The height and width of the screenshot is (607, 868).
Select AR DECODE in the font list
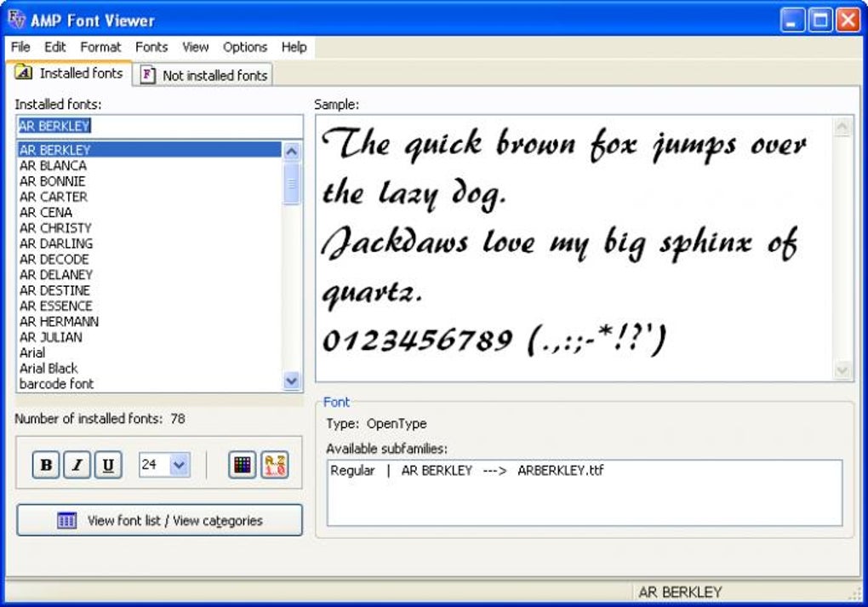[x=150, y=259]
